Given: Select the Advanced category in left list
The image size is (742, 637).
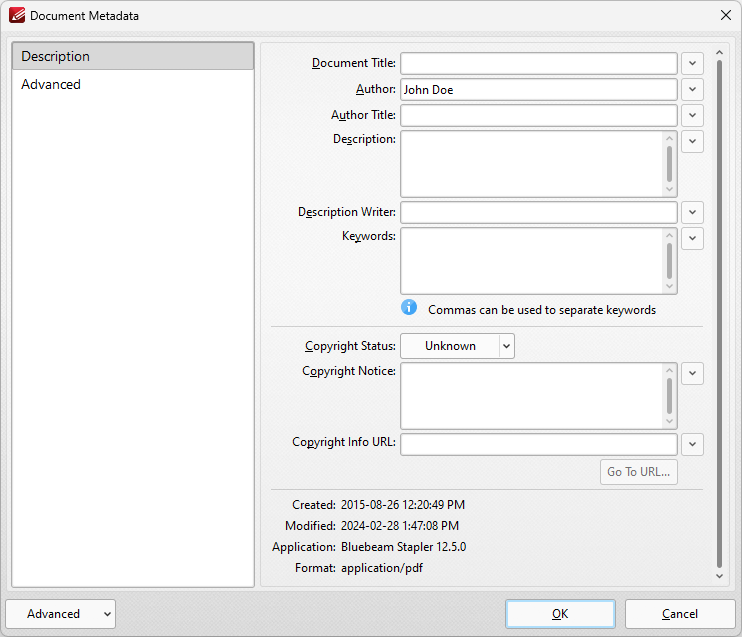Looking at the screenshot, I should pos(133,84).
